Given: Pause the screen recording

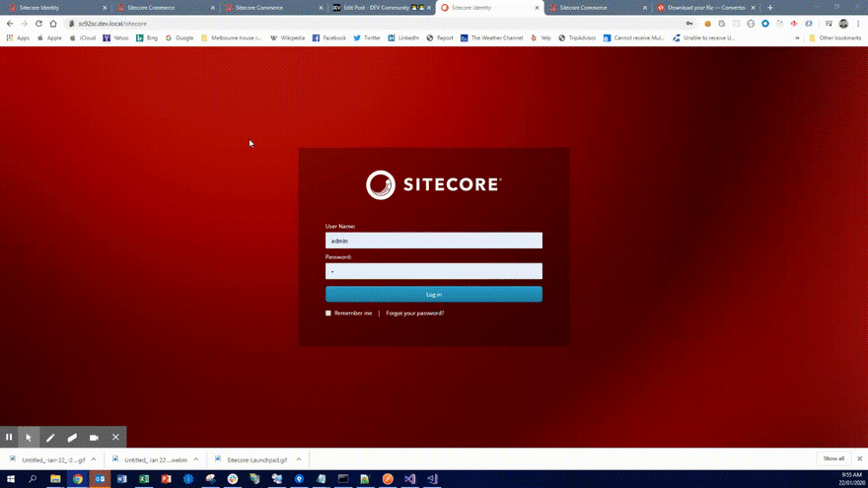Looking at the screenshot, I should click(9, 437).
